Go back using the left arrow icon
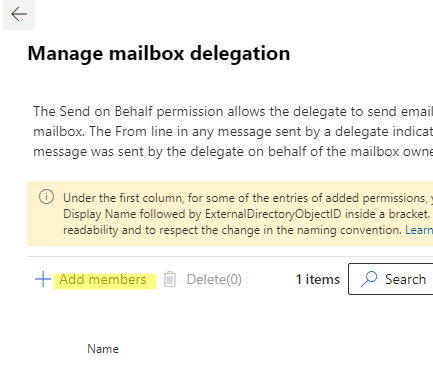Viewport: 433px width, 366px height. click(x=19, y=14)
